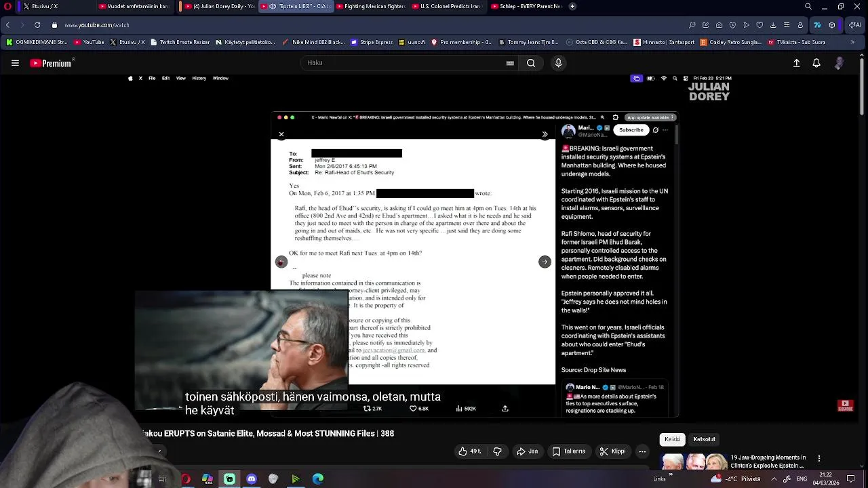
Task: Go back to previous page
Action: click(7, 25)
